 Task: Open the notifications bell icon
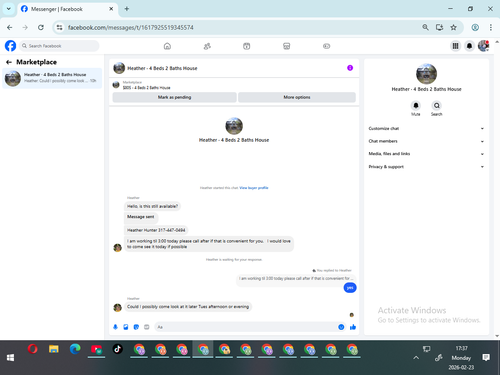point(469,46)
